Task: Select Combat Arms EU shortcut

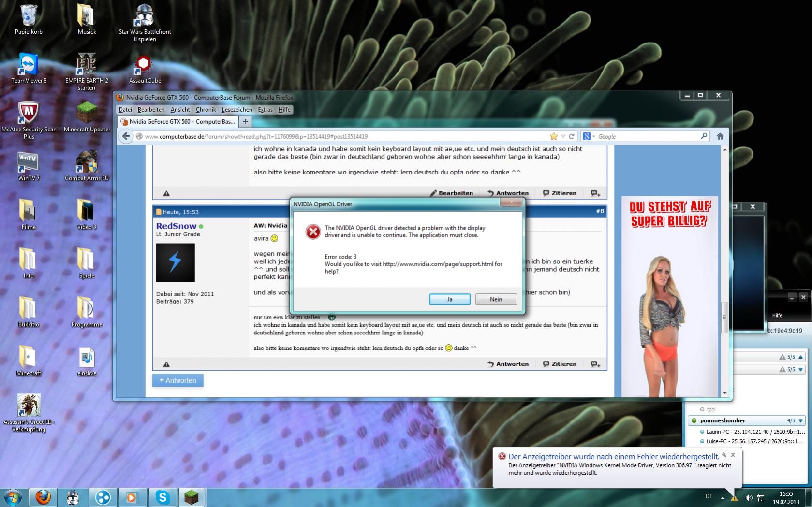Action: point(87,166)
